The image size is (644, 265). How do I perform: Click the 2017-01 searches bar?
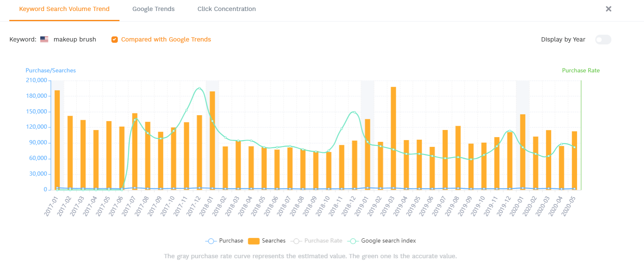click(57, 140)
